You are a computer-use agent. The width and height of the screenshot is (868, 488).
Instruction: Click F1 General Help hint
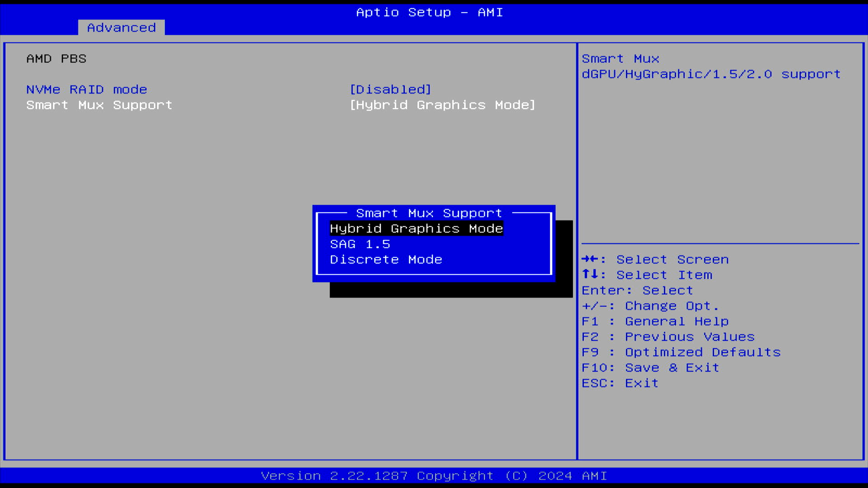(655, 321)
